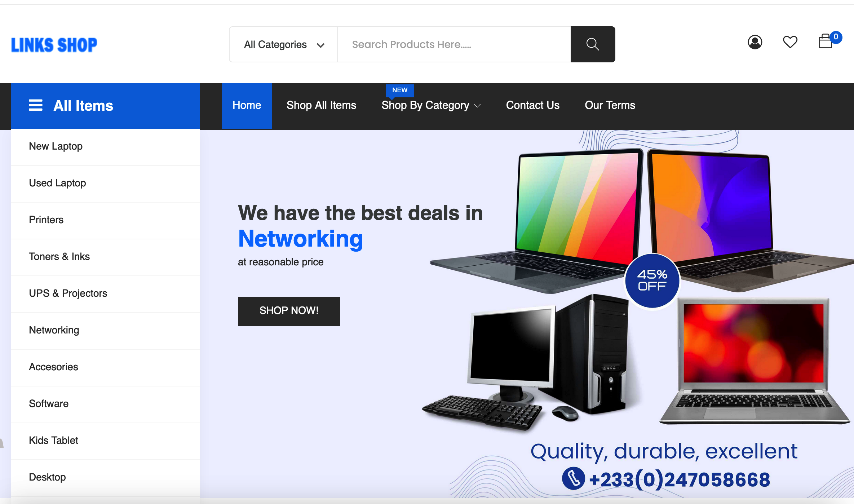Select the Kids Tablet category
854x504 pixels.
pos(105,441)
